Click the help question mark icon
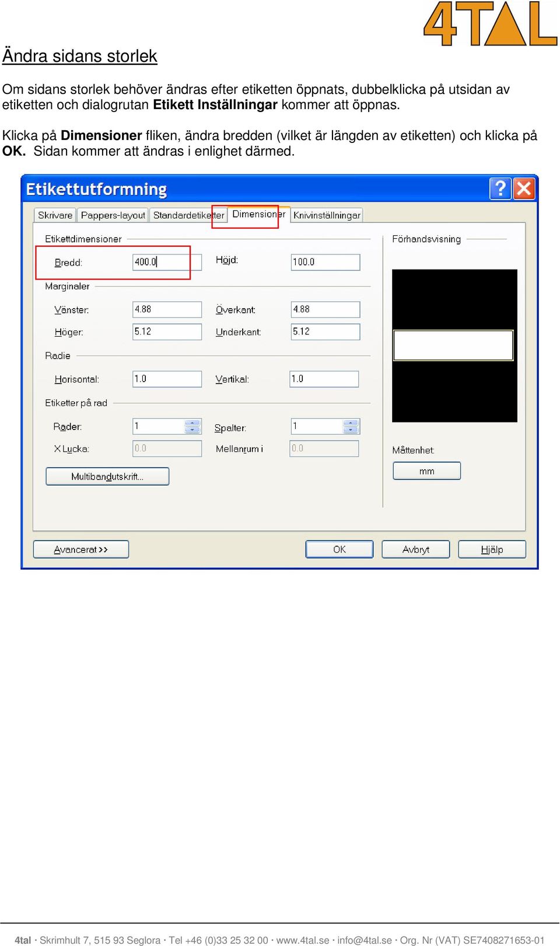 (500, 188)
